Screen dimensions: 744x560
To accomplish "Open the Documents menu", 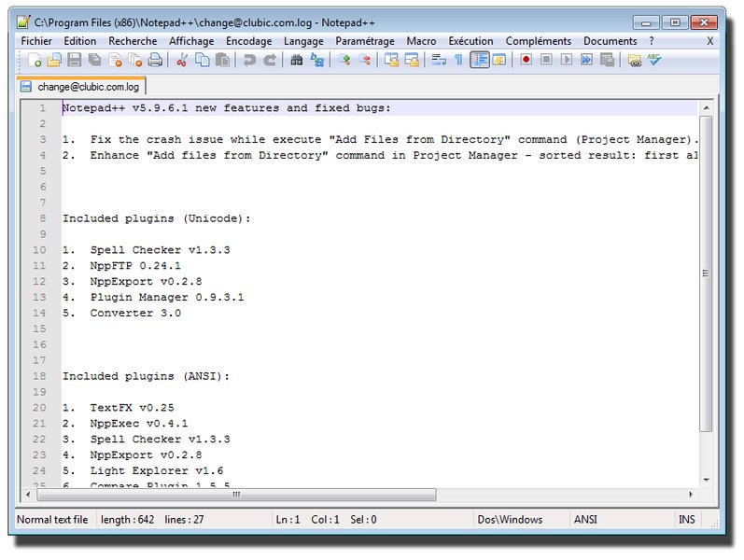I will coord(610,41).
